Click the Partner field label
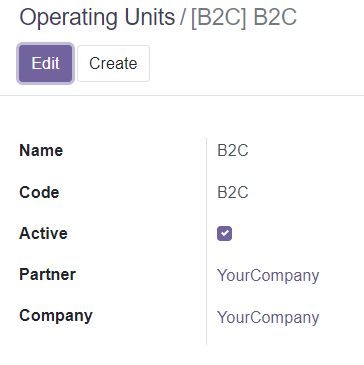The image size is (364, 365). click(x=47, y=274)
